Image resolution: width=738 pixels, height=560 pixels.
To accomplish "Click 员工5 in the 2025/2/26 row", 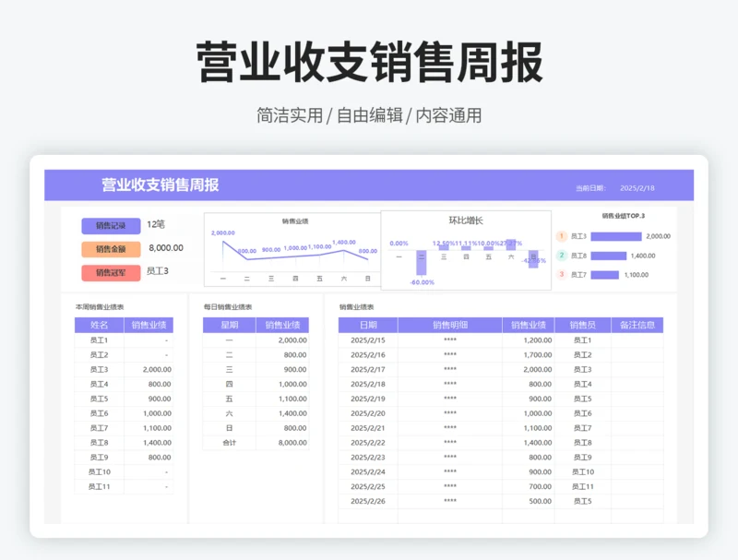I will click(583, 501).
